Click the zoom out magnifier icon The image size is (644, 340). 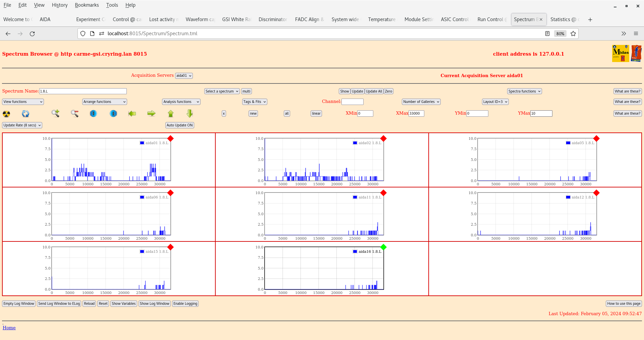(74, 114)
